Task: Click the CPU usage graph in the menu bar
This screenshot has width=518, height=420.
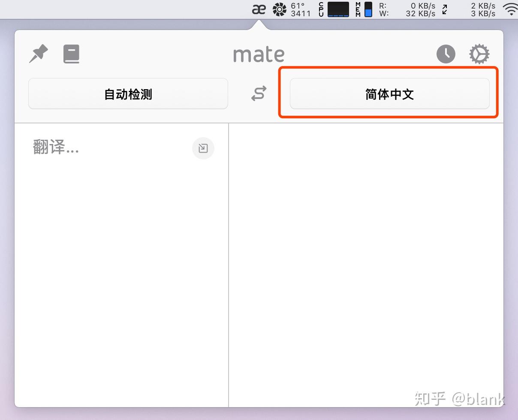Action: click(x=338, y=9)
